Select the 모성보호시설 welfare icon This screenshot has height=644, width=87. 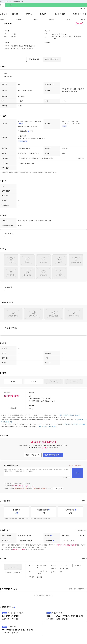pyautogui.click(x=43, y=273)
